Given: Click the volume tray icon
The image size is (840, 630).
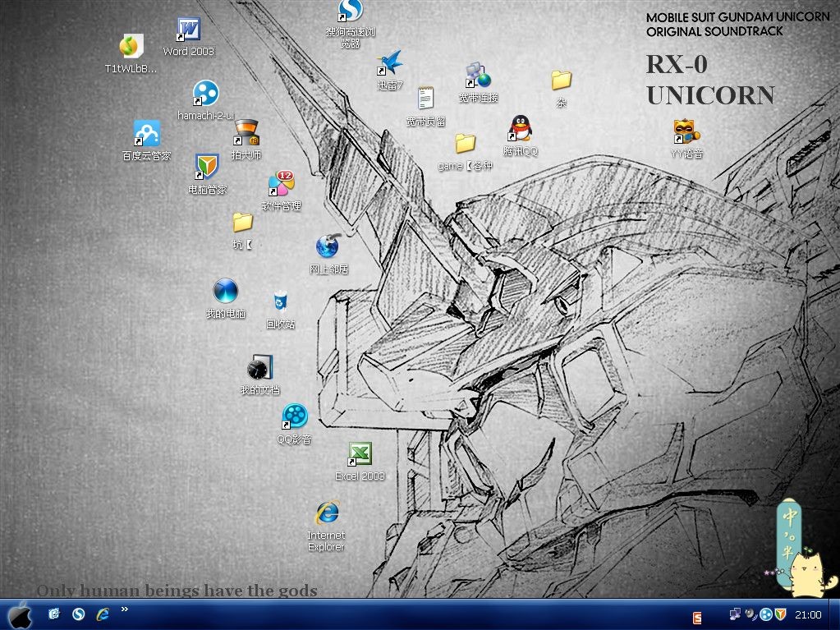Looking at the screenshot, I should (751, 614).
